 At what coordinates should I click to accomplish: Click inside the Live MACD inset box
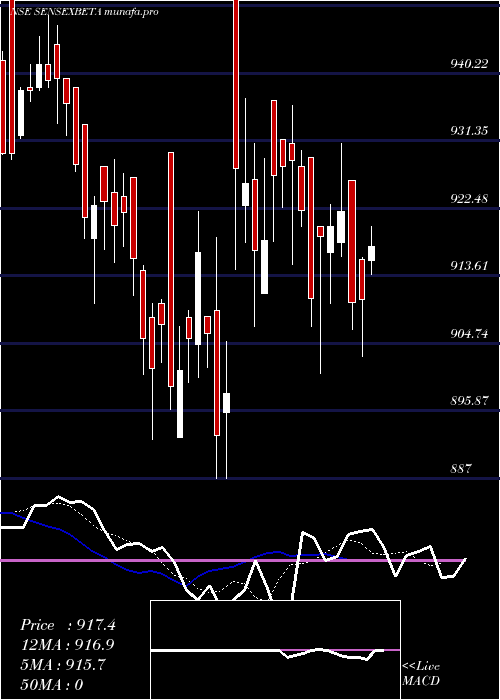(275, 650)
